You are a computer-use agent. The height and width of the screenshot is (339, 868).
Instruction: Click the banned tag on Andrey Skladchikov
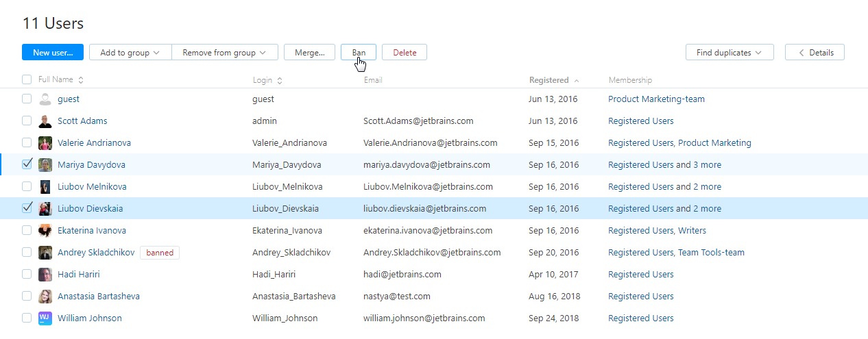pos(160,253)
